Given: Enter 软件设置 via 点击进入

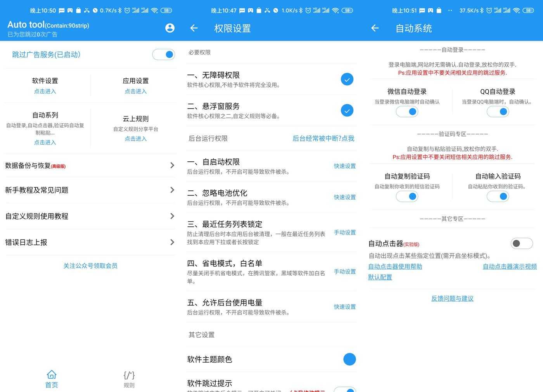Looking at the screenshot, I should coord(45,92).
